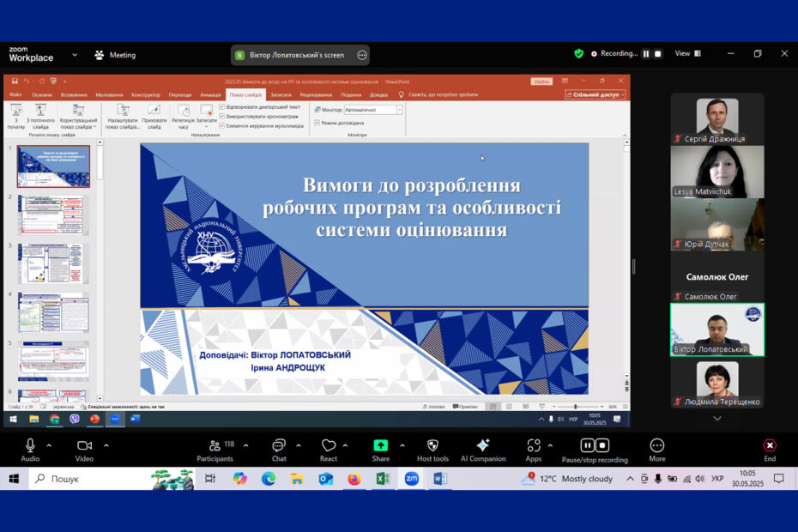Adjust the PowerPoint zoom slider

[x=577, y=407]
